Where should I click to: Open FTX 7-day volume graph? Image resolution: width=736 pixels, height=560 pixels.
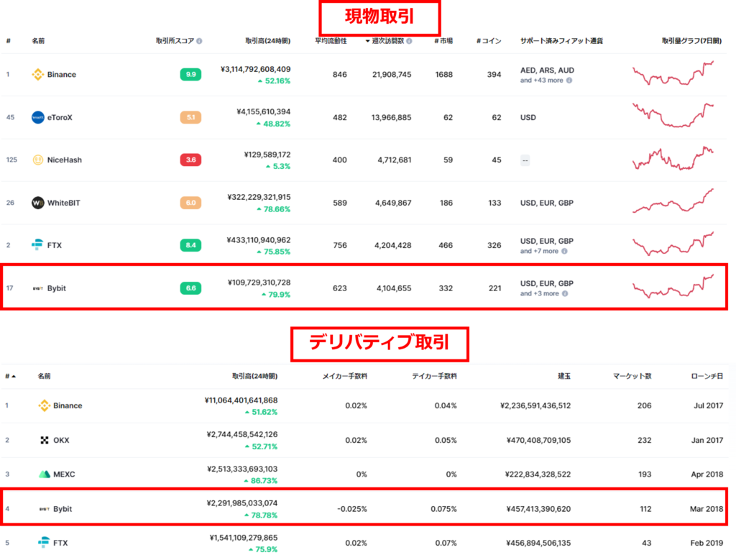pos(673,244)
